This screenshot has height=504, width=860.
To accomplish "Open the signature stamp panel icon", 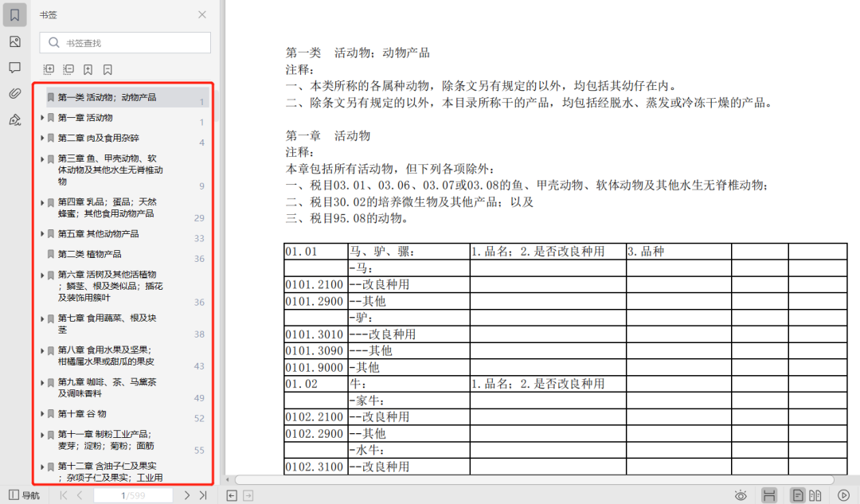I will (15, 119).
